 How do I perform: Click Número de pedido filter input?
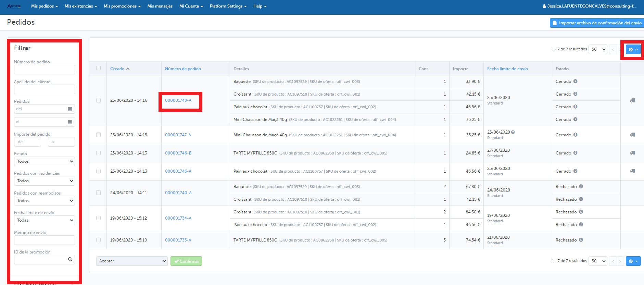45,70
